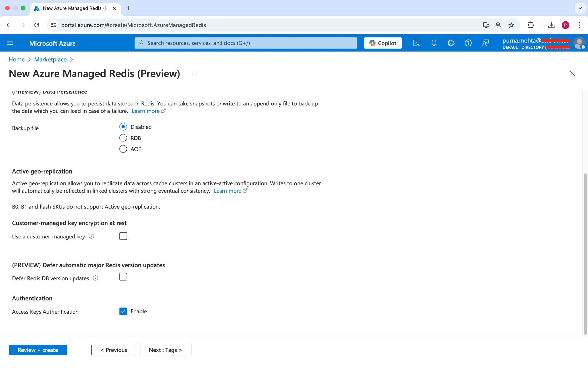Image resolution: width=588 pixels, height=368 pixels.
Task: Open the ellipsis menu next to page title
Action: coord(194,74)
